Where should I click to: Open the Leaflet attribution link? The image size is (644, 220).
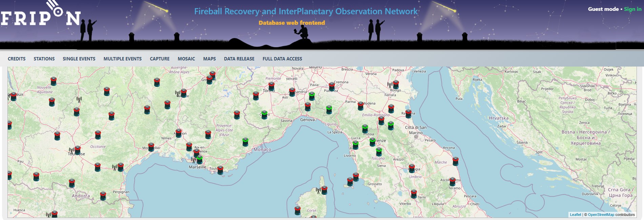click(575, 215)
